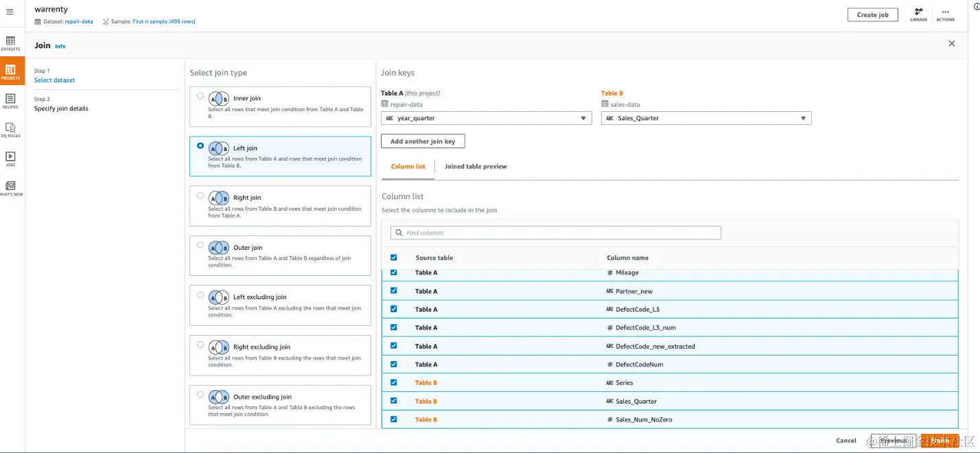Viewport: 980px width, 453px height.
Task: Click Add another join key button
Action: pyautogui.click(x=423, y=141)
